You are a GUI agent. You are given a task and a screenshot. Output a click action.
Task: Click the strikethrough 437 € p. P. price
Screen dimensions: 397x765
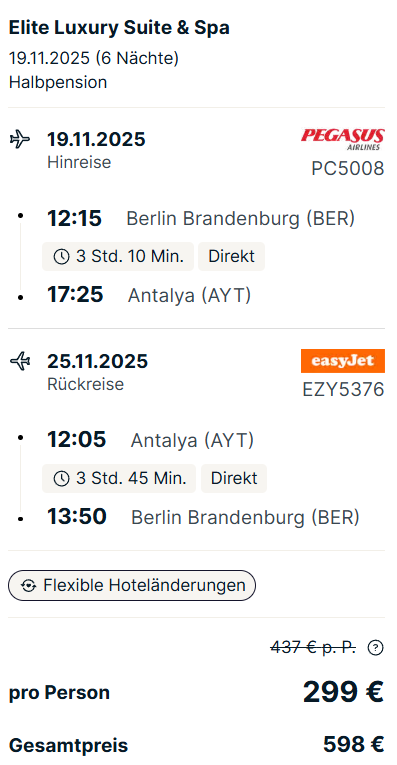(313, 648)
